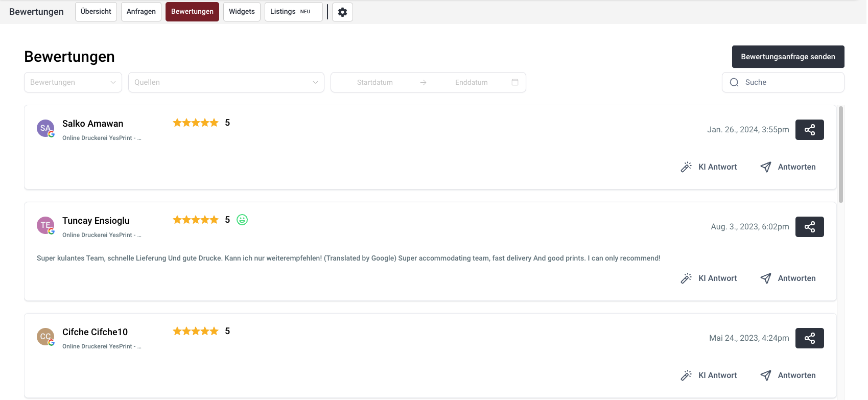Click Tuncay's review text 'Super kulantes Team'

tap(348, 258)
